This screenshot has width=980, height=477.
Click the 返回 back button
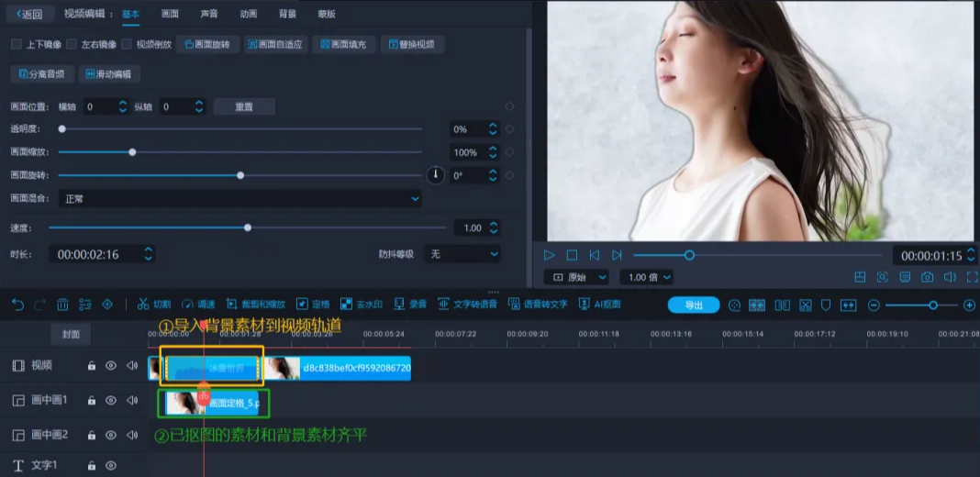30,14
